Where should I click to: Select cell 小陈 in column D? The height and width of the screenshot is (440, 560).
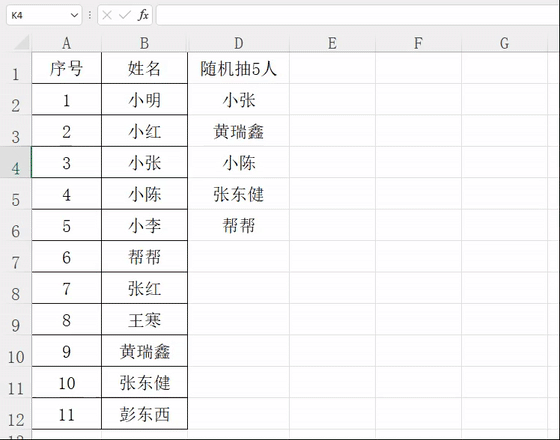(239, 162)
